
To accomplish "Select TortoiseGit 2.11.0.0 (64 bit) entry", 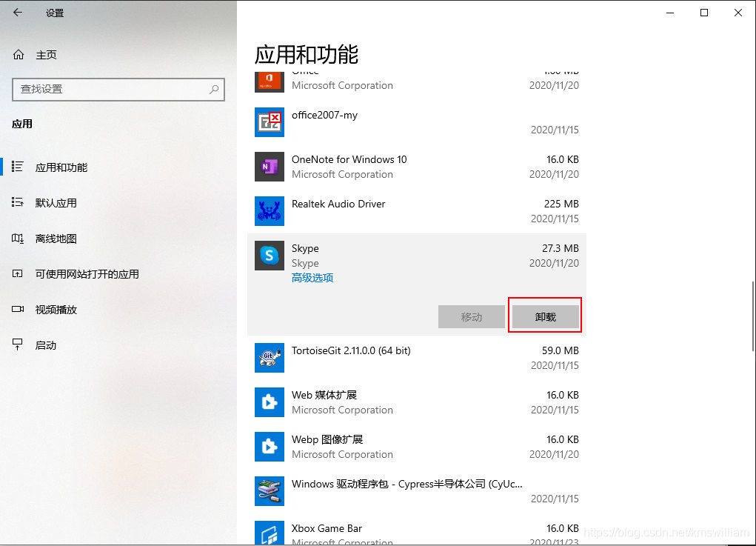I will click(351, 350).
